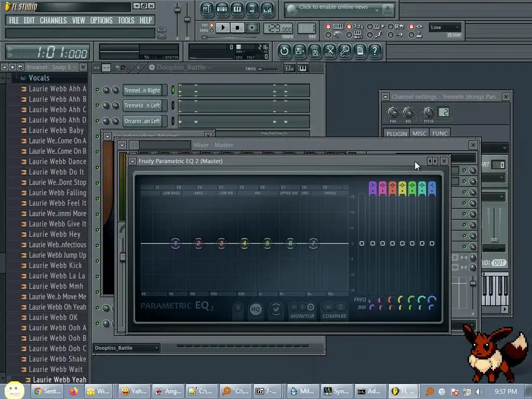Open Mixer - Master window menu arrow

tap(122, 145)
